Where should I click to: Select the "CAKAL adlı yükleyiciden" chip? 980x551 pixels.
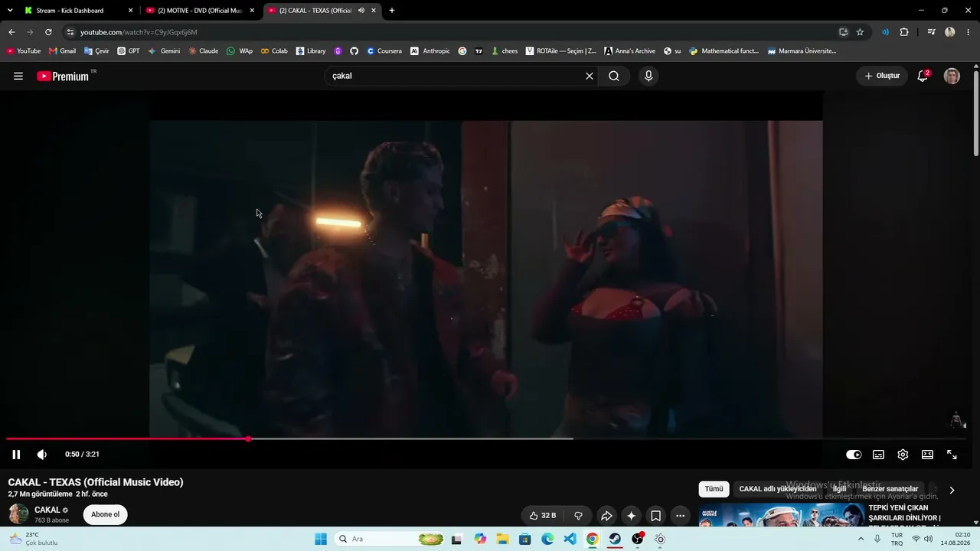(778, 489)
